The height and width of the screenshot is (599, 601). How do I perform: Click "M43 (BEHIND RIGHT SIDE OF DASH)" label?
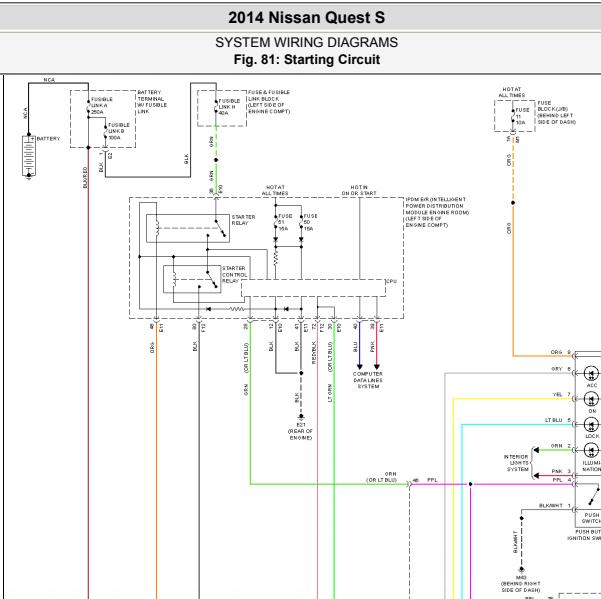521,584
